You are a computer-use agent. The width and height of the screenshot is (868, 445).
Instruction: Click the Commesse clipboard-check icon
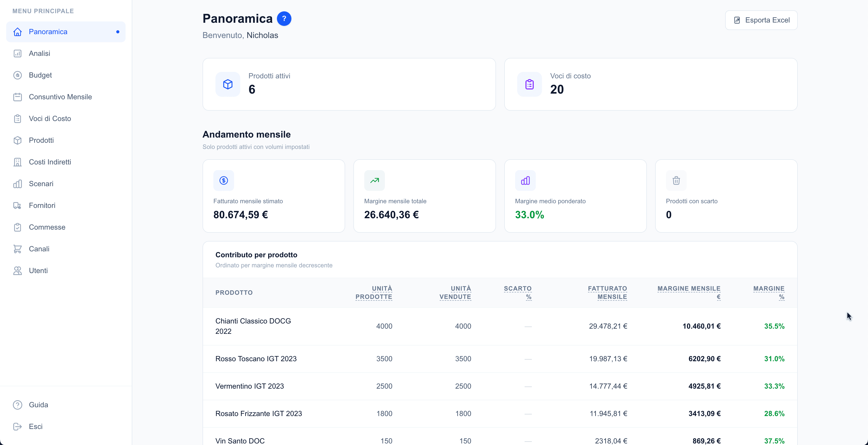[18, 227]
